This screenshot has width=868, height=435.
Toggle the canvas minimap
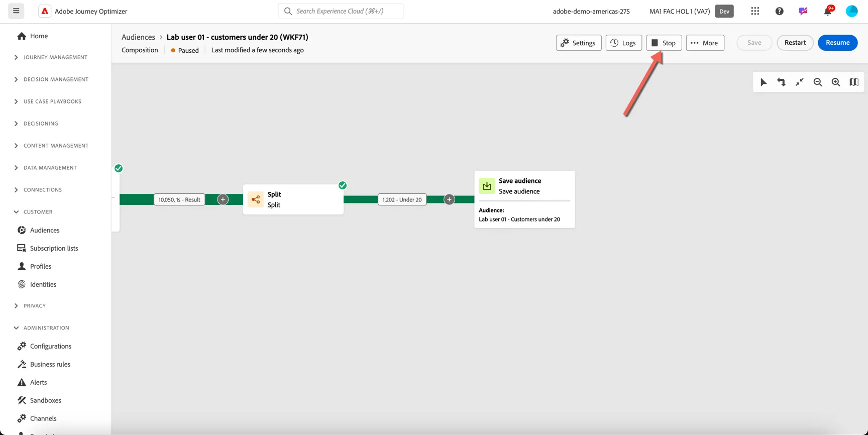click(x=854, y=82)
